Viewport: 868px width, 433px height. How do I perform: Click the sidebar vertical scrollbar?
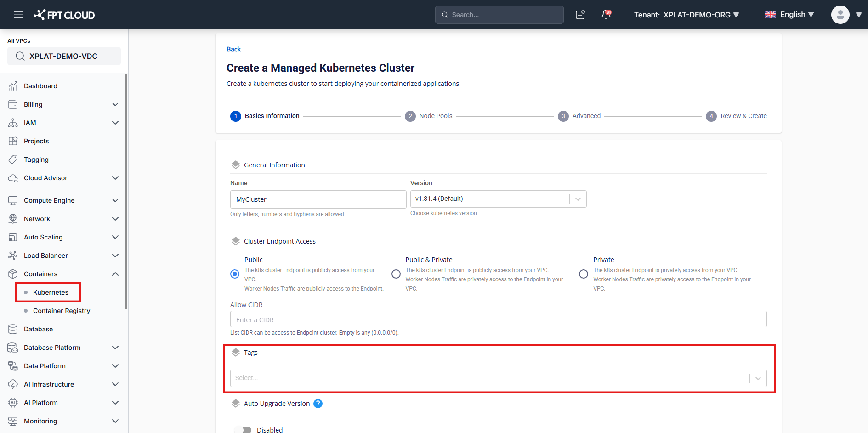(x=126, y=192)
